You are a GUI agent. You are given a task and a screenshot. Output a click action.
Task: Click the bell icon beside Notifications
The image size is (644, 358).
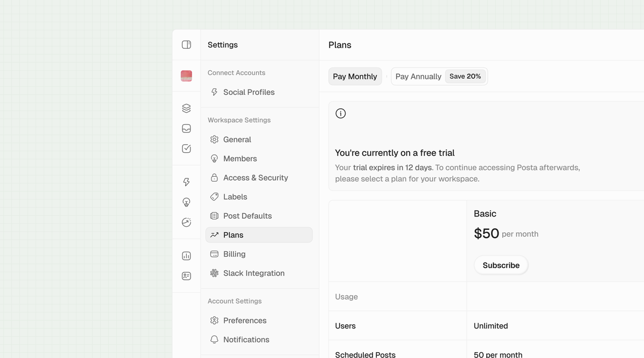point(214,340)
